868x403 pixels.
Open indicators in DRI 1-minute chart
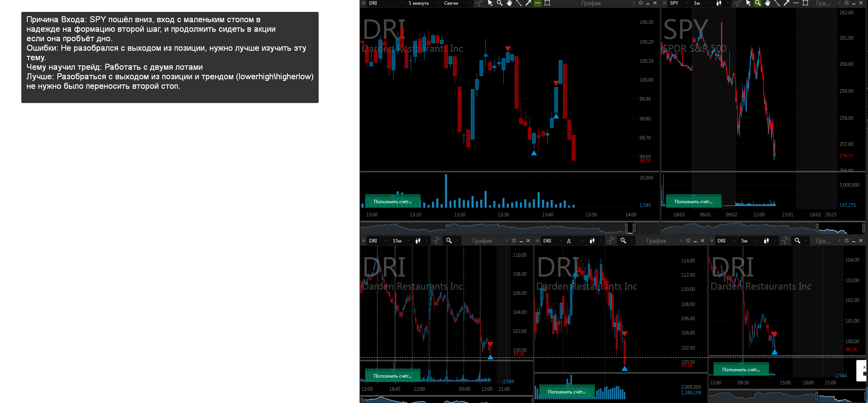(479, 3)
